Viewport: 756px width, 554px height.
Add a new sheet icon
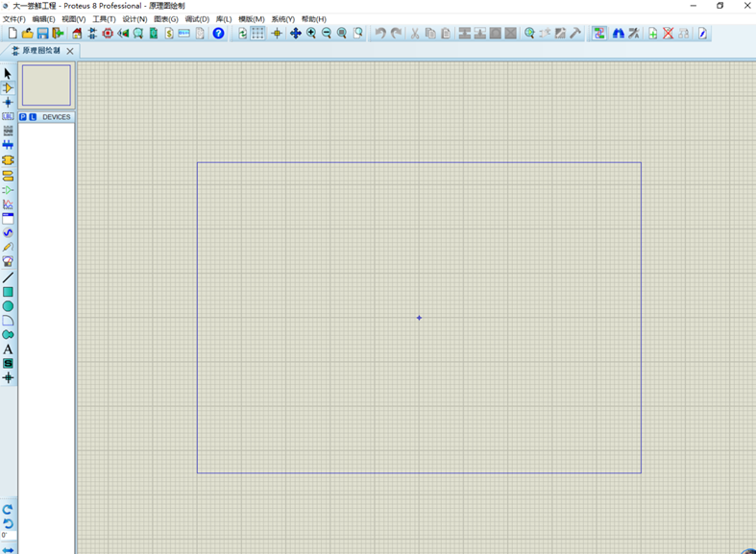pyautogui.click(x=653, y=34)
